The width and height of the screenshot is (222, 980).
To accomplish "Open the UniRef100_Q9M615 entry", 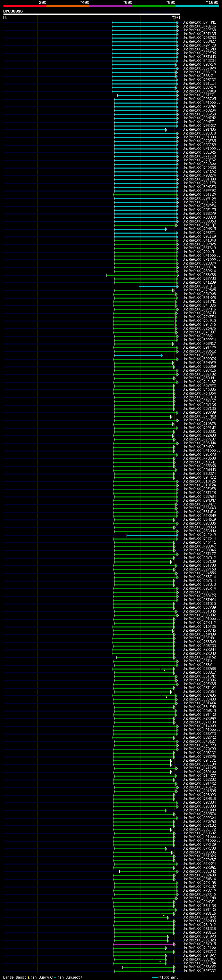I will tap(199, 229).
